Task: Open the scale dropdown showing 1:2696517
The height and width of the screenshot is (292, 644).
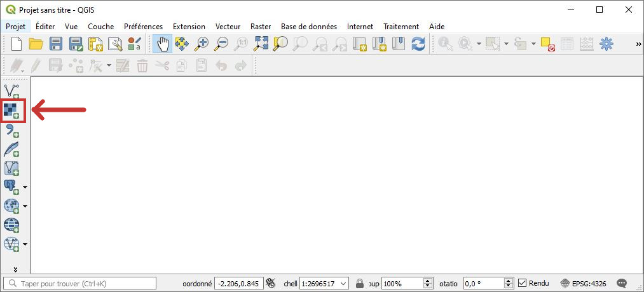Action: tap(344, 283)
